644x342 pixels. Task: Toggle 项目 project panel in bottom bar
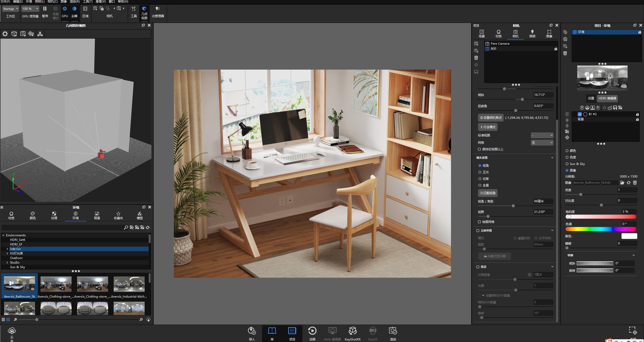pos(292,333)
